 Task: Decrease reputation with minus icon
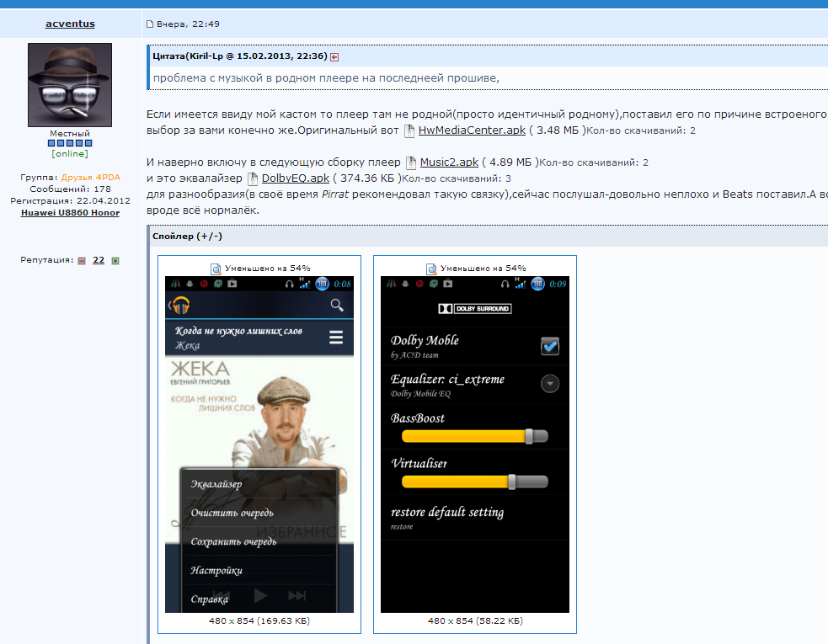[x=82, y=261]
